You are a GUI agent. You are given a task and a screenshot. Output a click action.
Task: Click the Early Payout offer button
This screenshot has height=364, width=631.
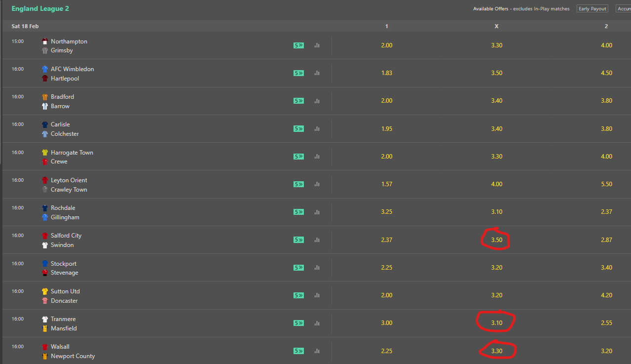coord(592,9)
